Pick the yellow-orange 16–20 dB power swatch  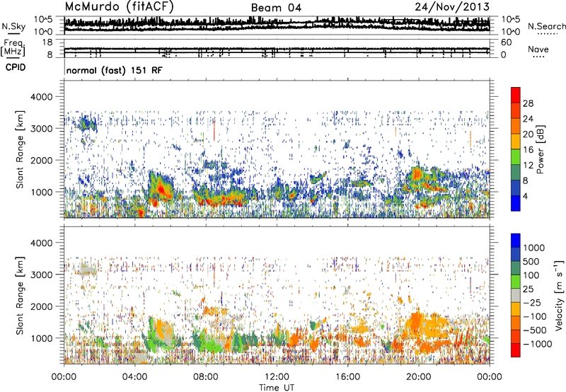tap(516, 142)
